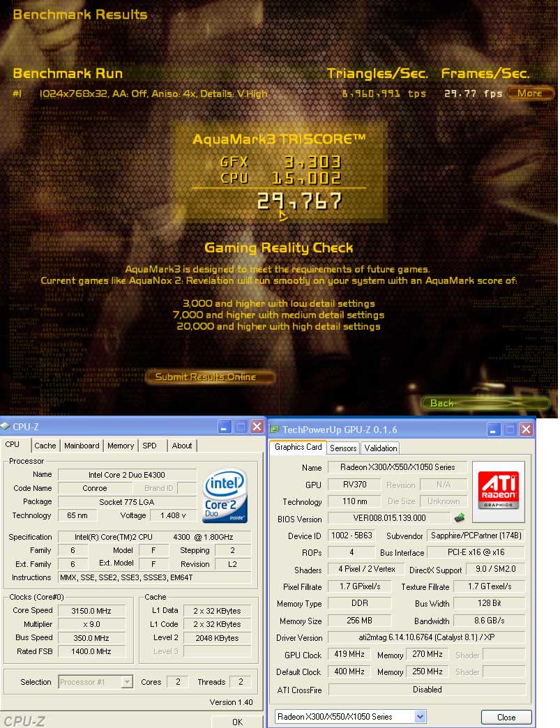The width and height of the screenshot is (560, 728).
Task: Click the Intel Core 2 Duo logo
Action: [225, 495]
